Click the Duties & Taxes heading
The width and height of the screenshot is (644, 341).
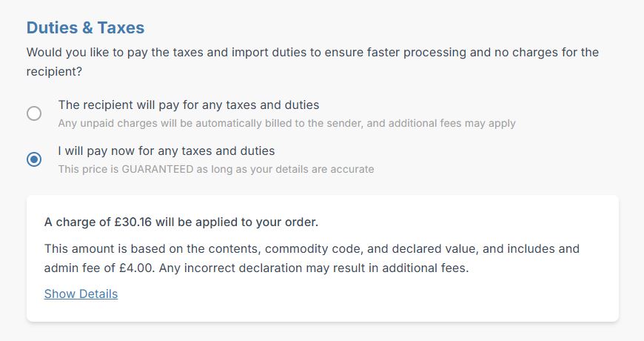(x=85, y=27)
